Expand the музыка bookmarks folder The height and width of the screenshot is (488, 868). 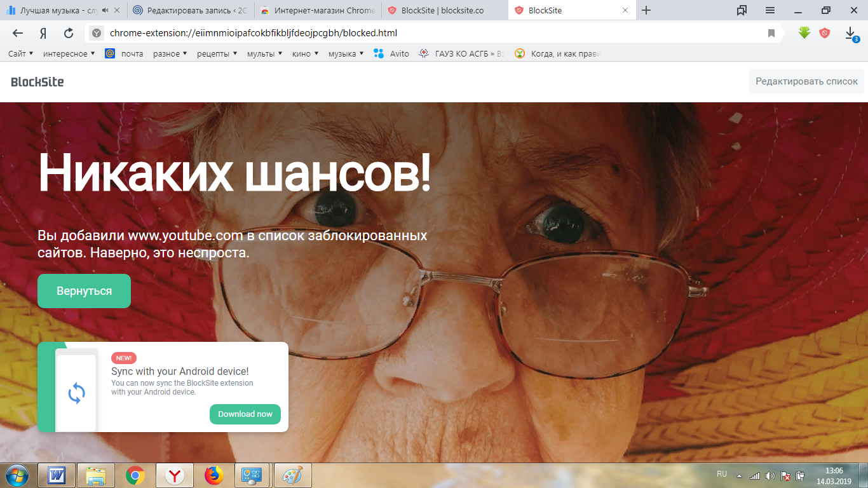click(x=346, y=54)
